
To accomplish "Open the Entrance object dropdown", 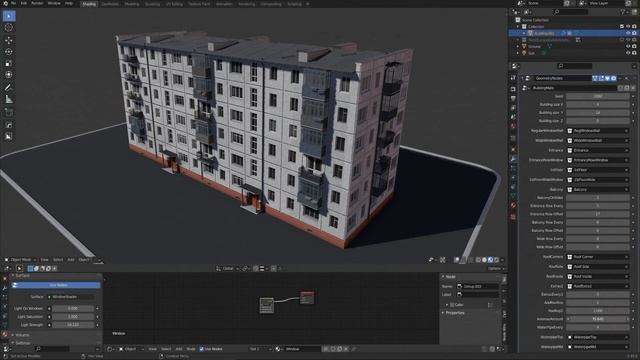I will tap(598, 150).
